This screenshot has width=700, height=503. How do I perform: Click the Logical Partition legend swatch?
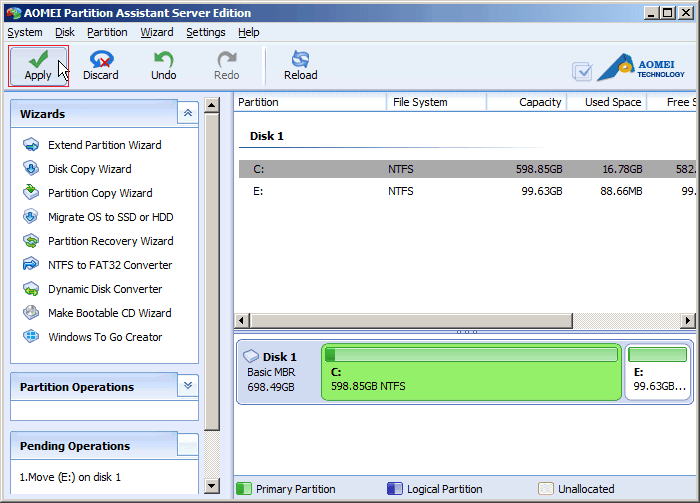tap(395, 489)
